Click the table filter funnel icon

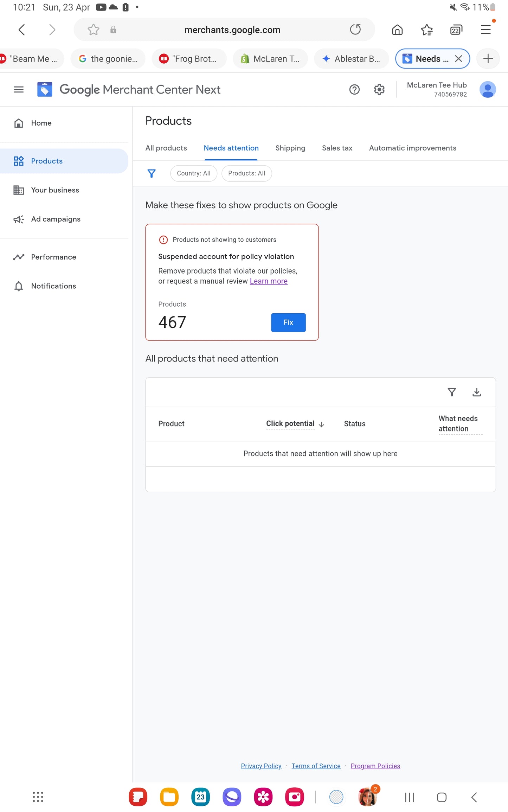452,392
